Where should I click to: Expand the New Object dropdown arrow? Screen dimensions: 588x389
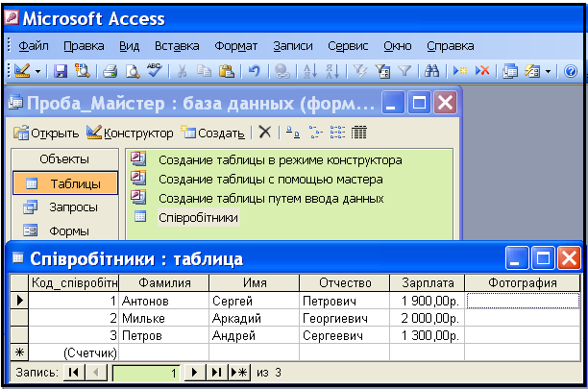549,71
